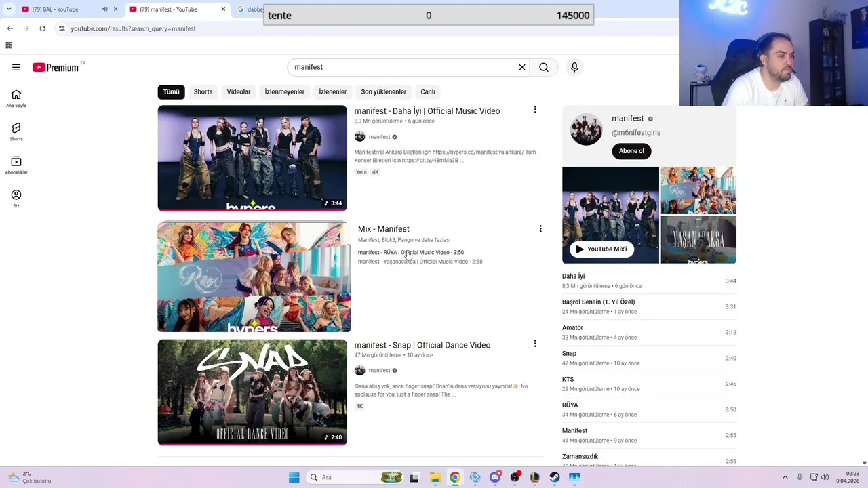Mute audio on BAL - YouTube tab
Image resolution: width=868 pixels, height=488 pixels.
[x=104, y=9]
